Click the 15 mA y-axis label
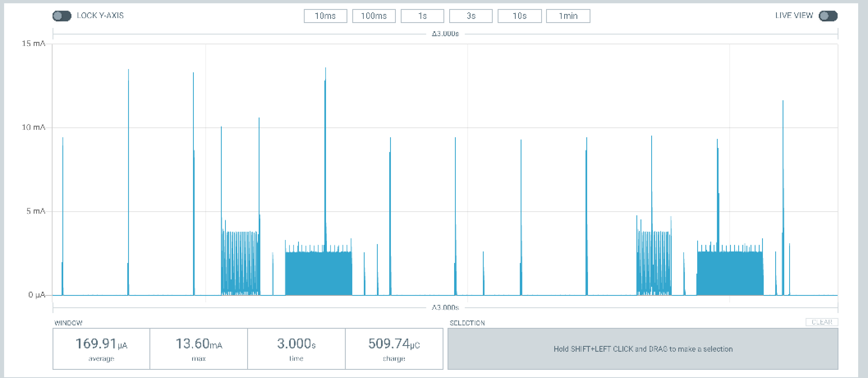Image resolution: width=868 pixels, height=378 pixels. pyautogui.click(x=33, y=44)
